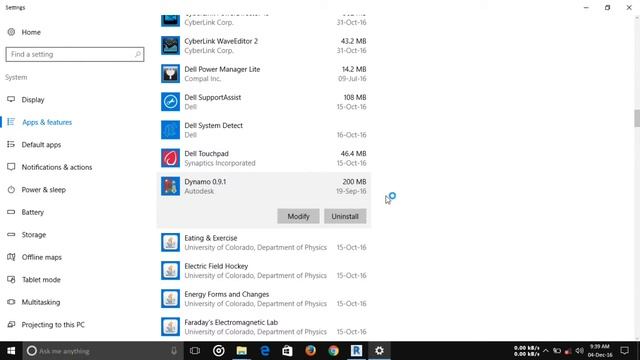Viewport: 640px width, 360px height.
Task: Open Power & sleep settings
Action: [44, 190]
